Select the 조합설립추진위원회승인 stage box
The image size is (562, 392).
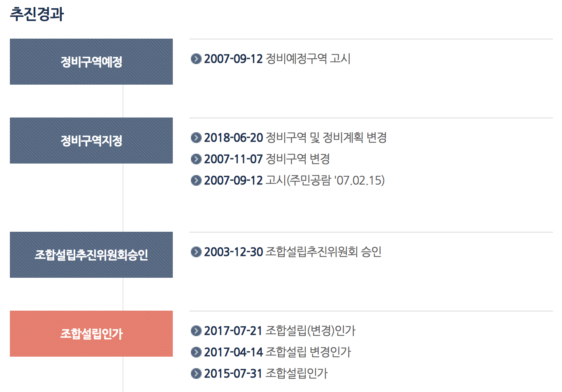pyautogui.click(x=91, y=255)
